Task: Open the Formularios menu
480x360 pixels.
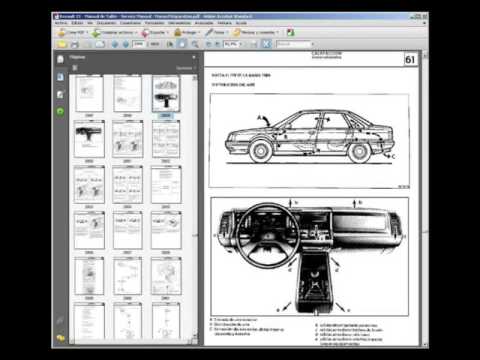Action: 155,23
